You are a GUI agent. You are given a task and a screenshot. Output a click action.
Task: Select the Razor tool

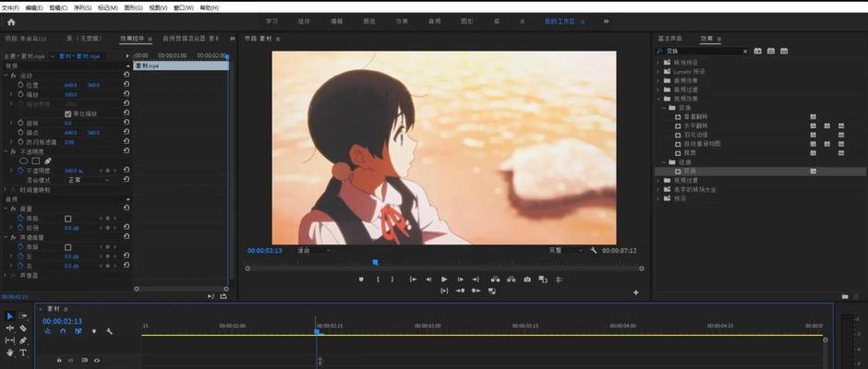pyautogui.click(x=23, y=328)
